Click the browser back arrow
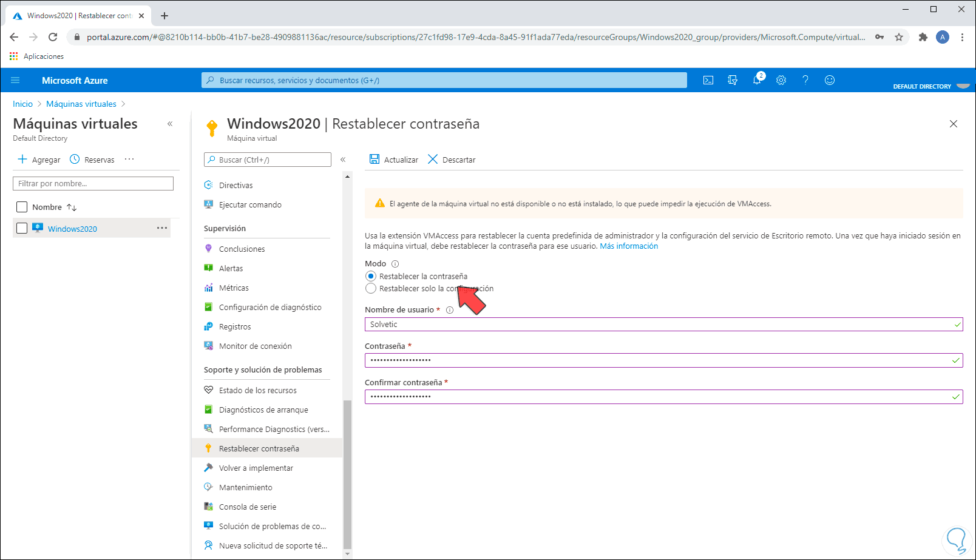 [x=14, y=37]
